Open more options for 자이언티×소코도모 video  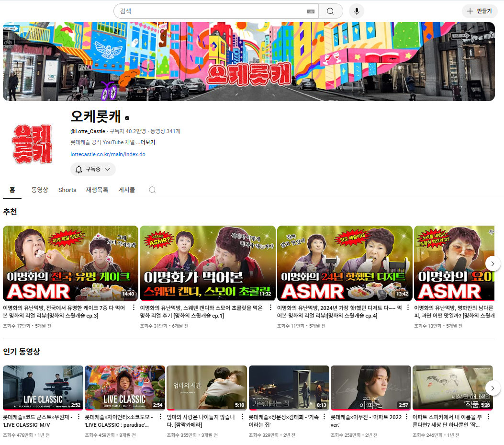(x=161, y=417)
